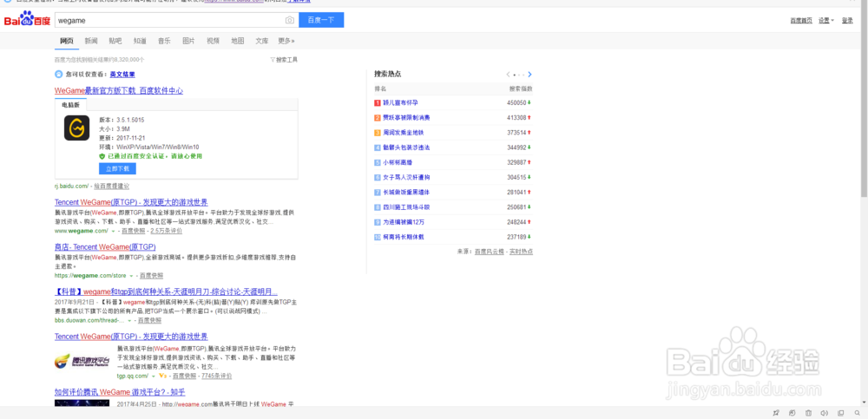Click the green security shield icon
This screenshot has height=419, width=868.
pos(102,157)
